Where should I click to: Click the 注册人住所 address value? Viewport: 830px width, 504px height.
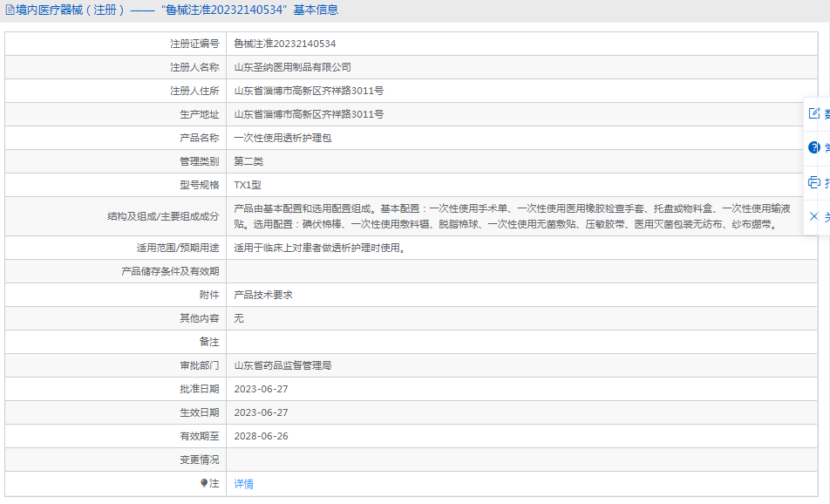tap(310, 91)
